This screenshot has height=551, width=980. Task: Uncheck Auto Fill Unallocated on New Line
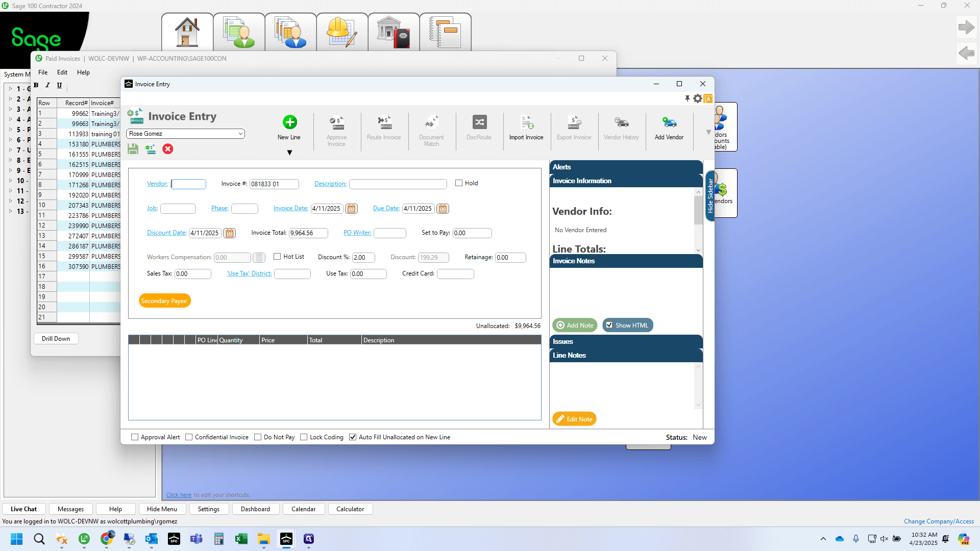[353, 437]
